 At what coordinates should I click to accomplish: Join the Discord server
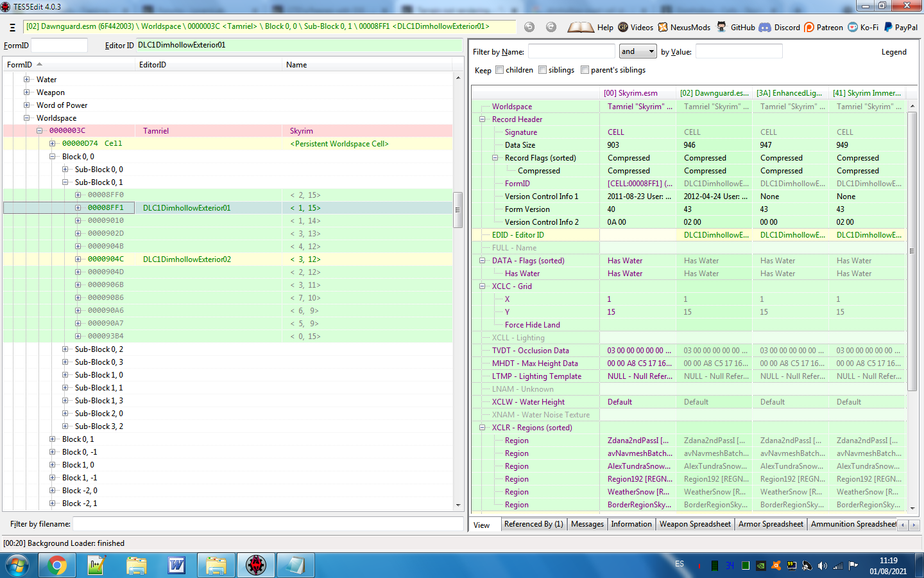pos(780,27)
